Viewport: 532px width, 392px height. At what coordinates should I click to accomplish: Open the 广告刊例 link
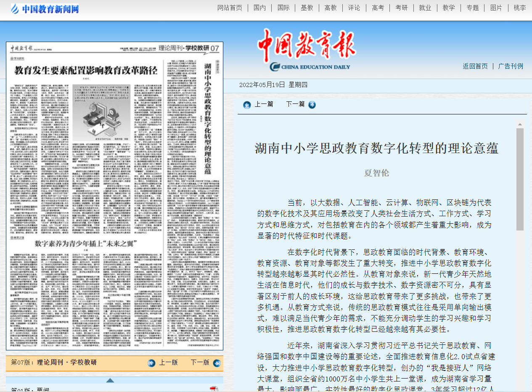tap(511, 66)
